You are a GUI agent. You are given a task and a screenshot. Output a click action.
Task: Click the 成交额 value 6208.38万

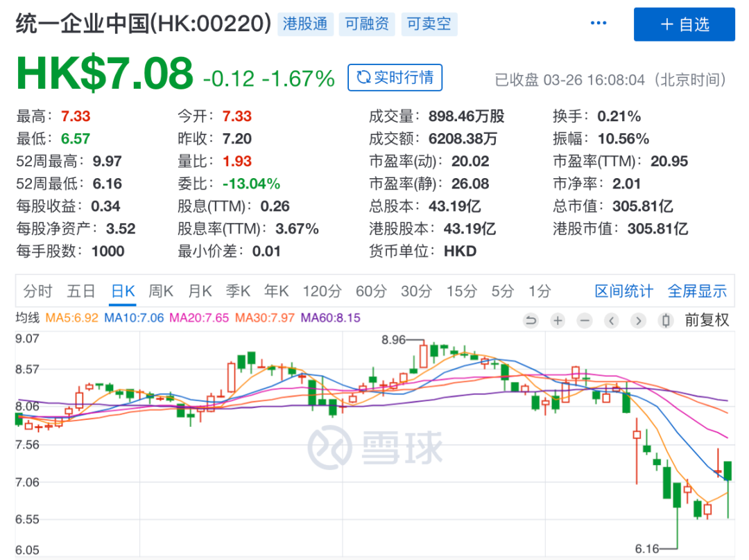point(463,139)
